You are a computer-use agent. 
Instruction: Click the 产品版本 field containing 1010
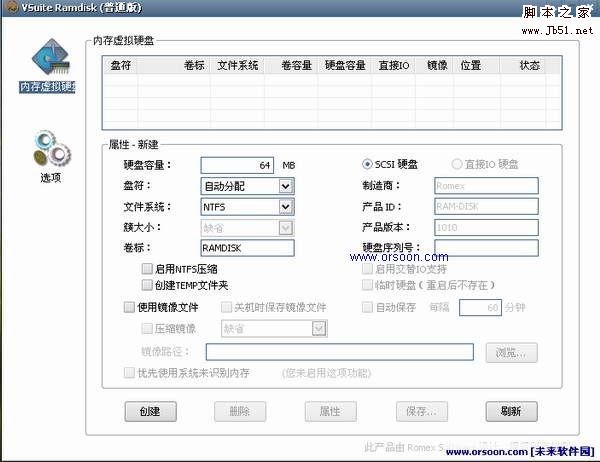tap(486, 227)
